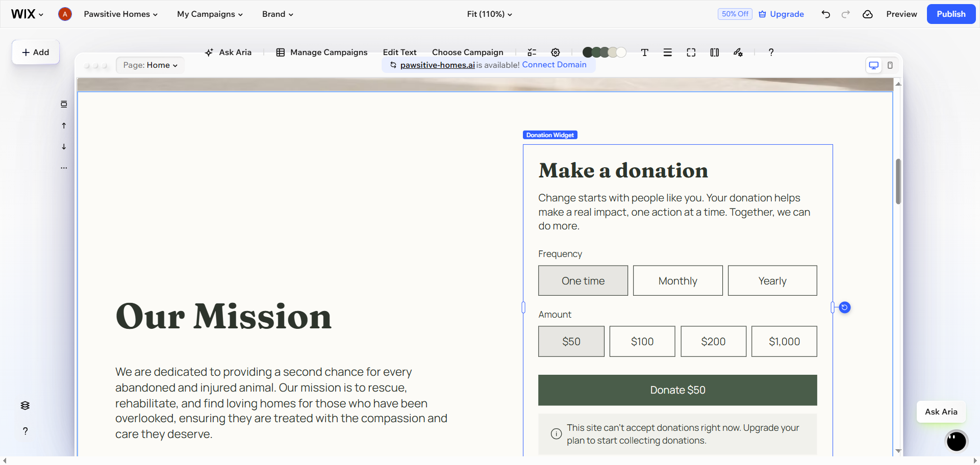Viewport: 980px width, 465px height.
Task: Click the floating Ask Aria button
Action: point(941,411)
